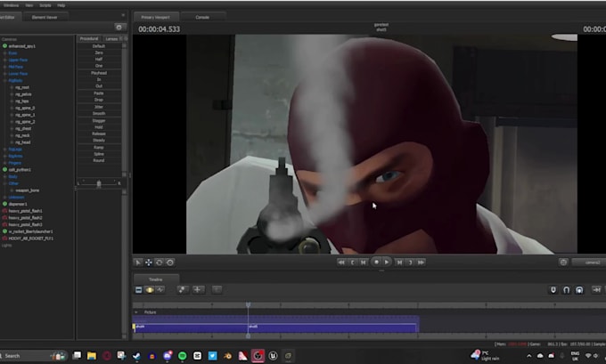This screenshot has width=606, height=364.
Task: Open the camera2 camera selector
Action: [x=589, y=263]
